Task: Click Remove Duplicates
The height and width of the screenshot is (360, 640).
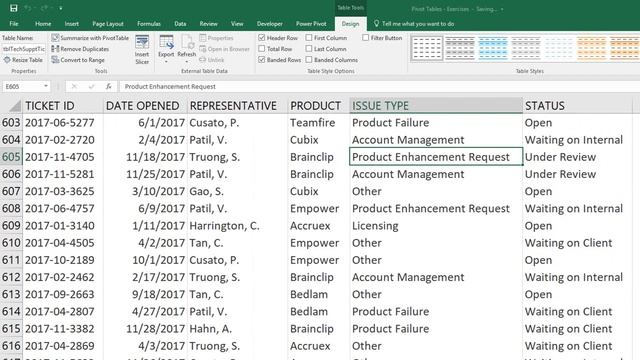Action: [80, 49]
